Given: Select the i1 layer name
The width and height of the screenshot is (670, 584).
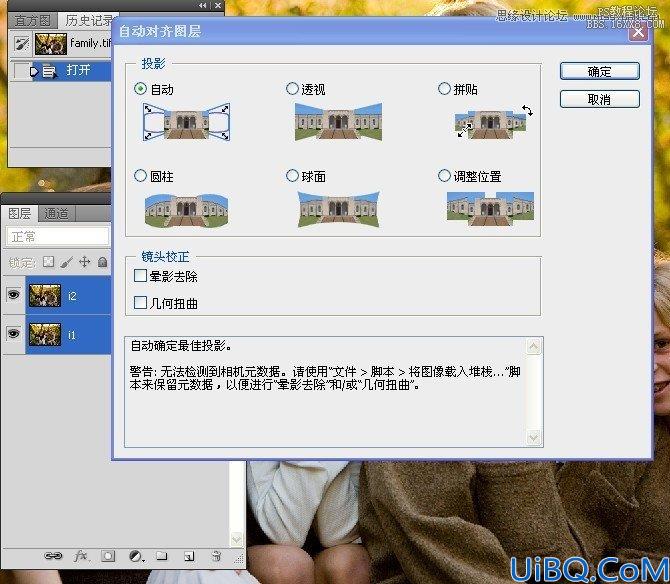Looking at the screenshot, I should coord(71,335).
